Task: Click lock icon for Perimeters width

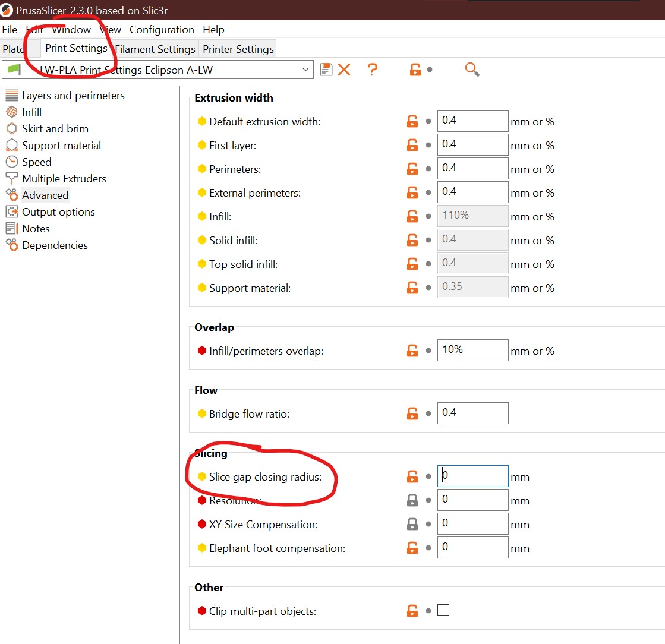Action: point(412,169)
